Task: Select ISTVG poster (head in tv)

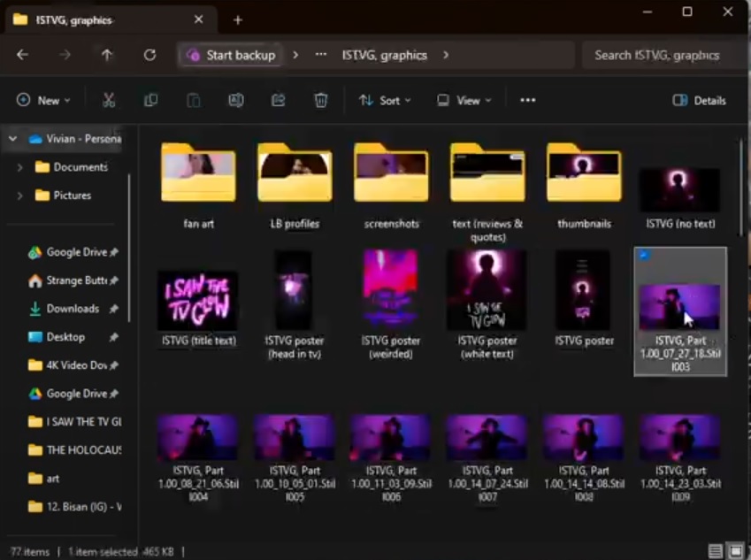Action: [295, 304]
